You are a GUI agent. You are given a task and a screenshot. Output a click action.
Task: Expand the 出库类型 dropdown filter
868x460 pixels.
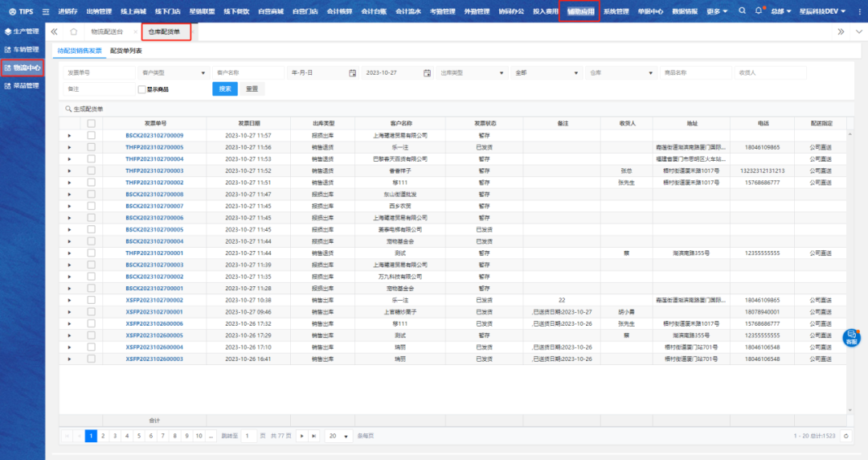(x=471, y=72)
